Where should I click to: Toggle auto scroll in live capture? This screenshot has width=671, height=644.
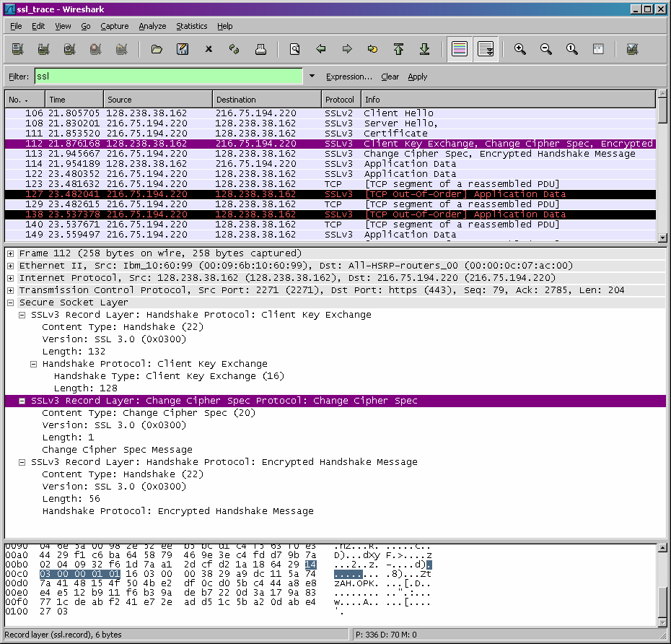486,49
